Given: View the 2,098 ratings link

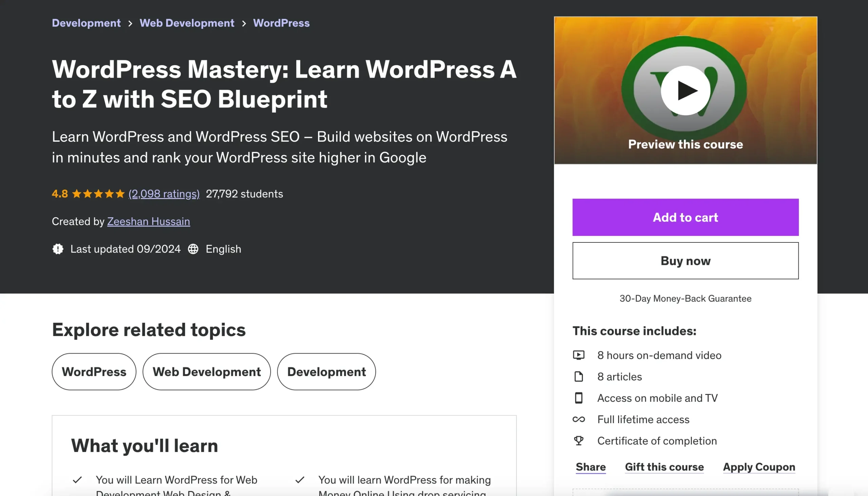Looking at the screenshot, I should (164, 194).
